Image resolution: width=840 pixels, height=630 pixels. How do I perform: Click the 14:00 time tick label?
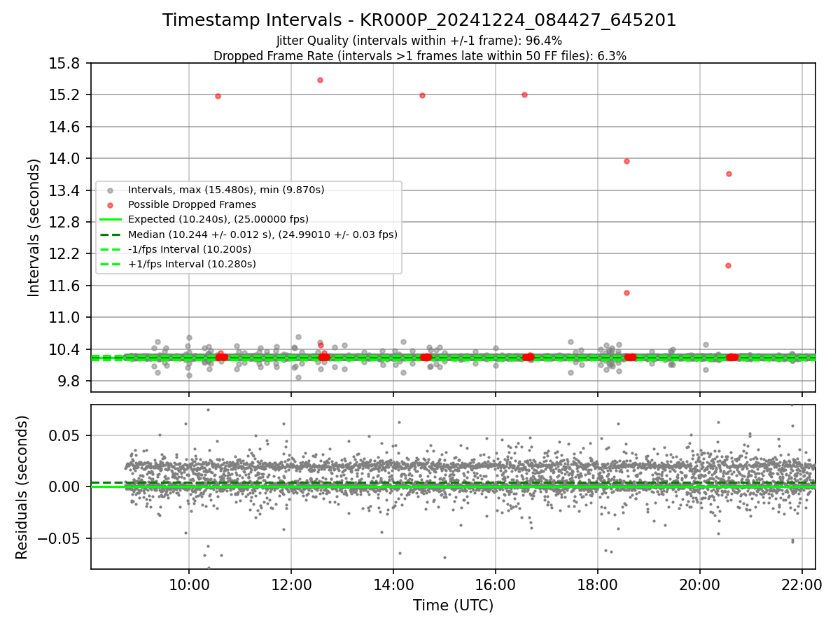click(x=393, y=584)
